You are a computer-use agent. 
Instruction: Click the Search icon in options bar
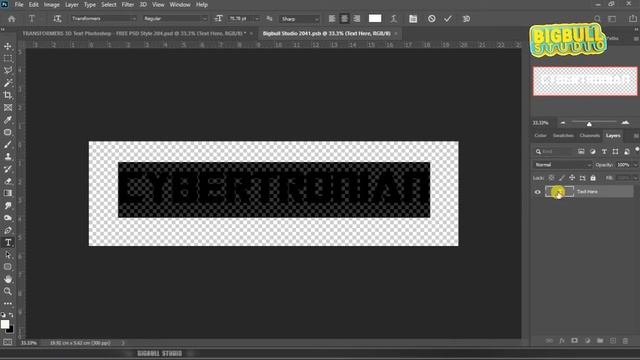click(x=597, y=19)
